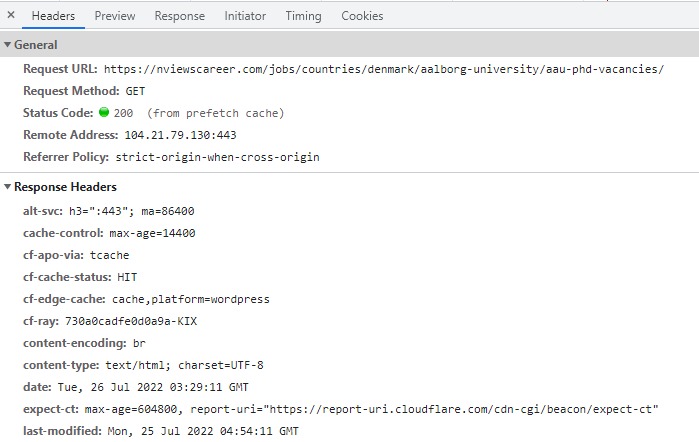Click the alt-svc header value
Viewport: 699px width, 442px height.
[x=132, y=211]
